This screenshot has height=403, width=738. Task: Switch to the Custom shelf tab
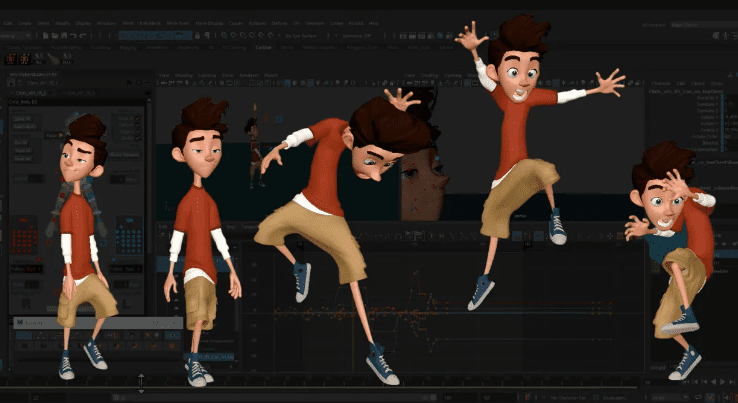click(264, 48)
